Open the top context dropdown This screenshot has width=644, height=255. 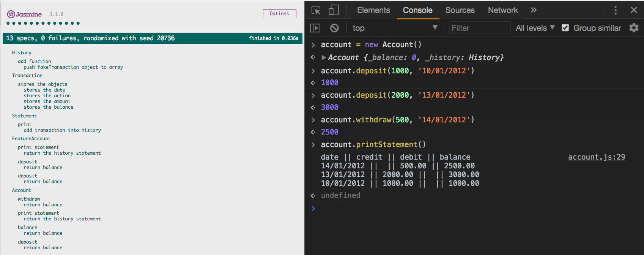point(394,28)
